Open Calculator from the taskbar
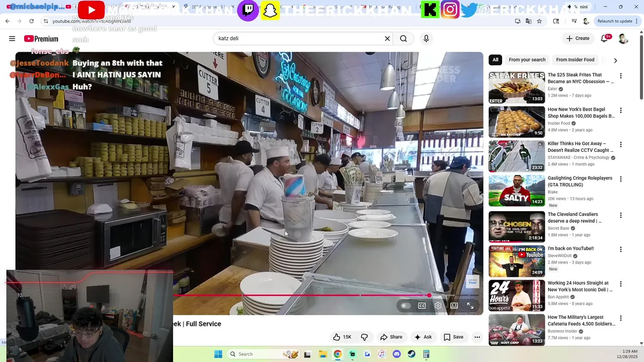644x362 pixels. [x=426, y=354]
